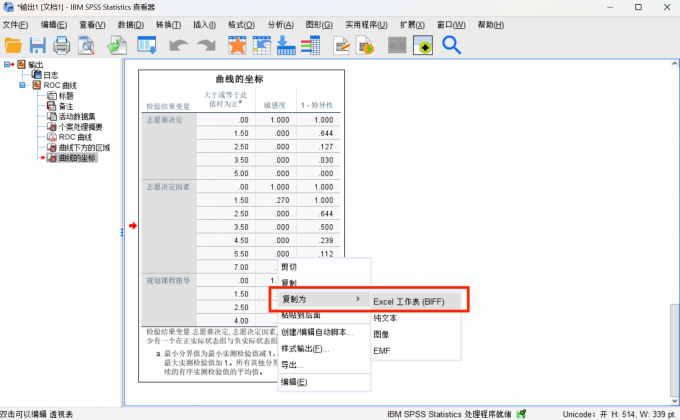680x420 pixels.
Task: Open the 帮助(H) menu
Action: pyautogui.click(x=490, y=25)
